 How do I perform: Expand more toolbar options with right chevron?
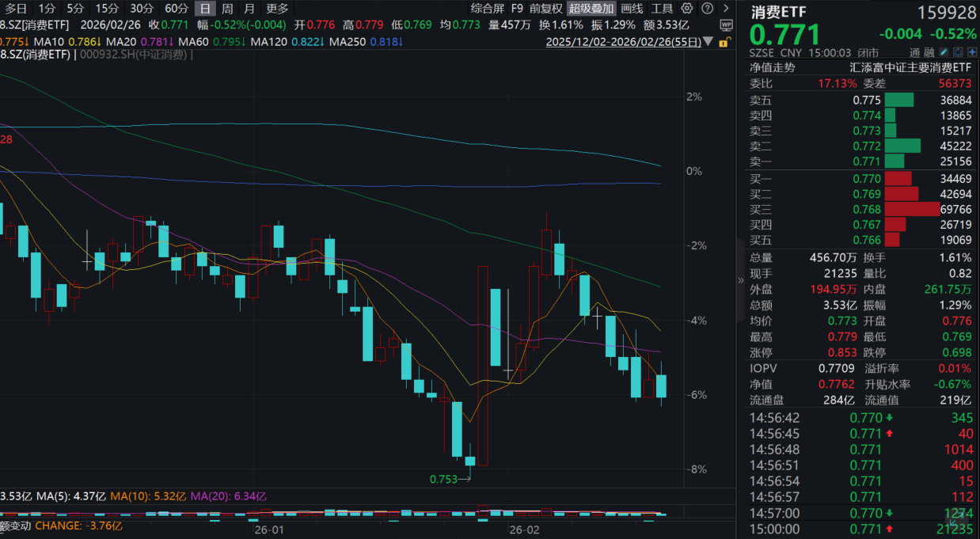(x=726, y=9)
